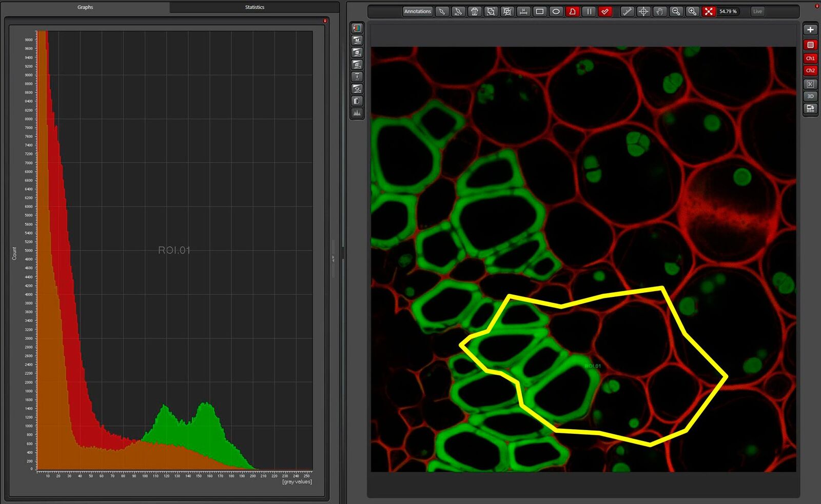Image resolution: width=821 pixels, height=504 pixels.
Task: Zoom out with the magnifier minus icon
Action: pyautogui.click(x=676, y=11)
